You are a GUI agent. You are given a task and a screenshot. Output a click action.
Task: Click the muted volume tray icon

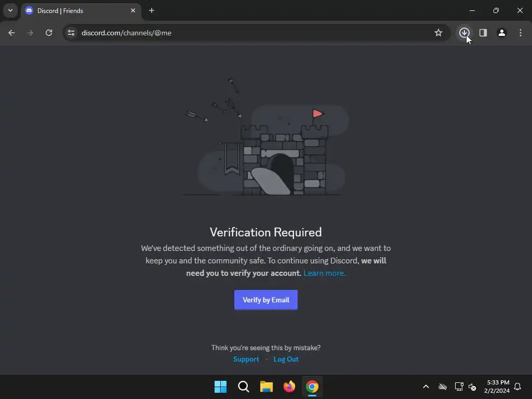(x=472, y=387)
